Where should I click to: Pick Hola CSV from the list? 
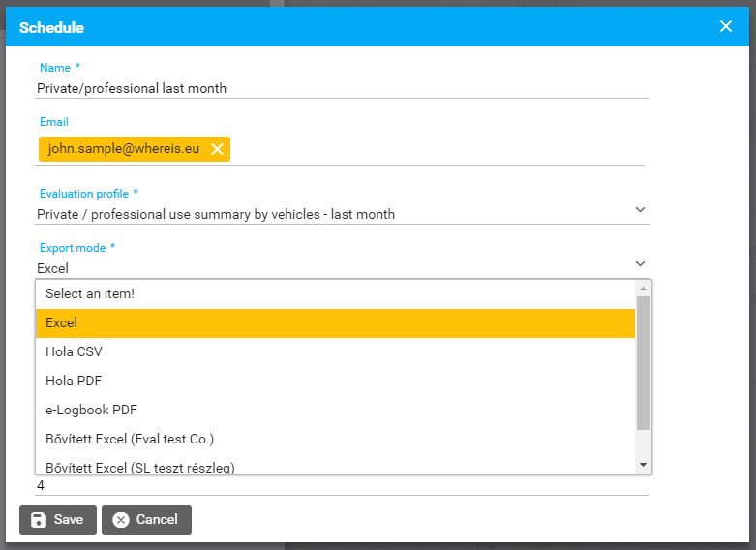[335, 351]
